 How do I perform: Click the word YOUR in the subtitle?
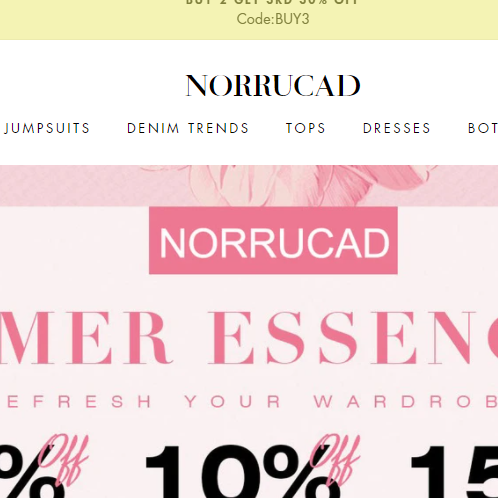pos(232,402)
